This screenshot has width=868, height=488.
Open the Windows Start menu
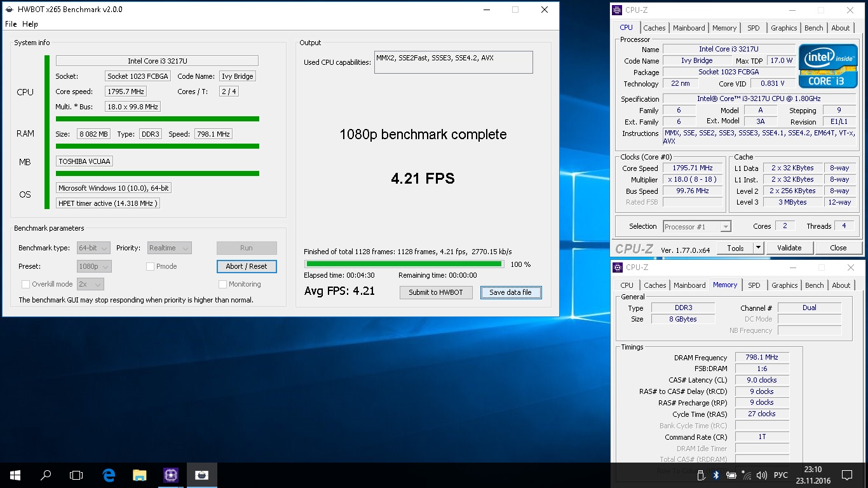coord(15,475)
